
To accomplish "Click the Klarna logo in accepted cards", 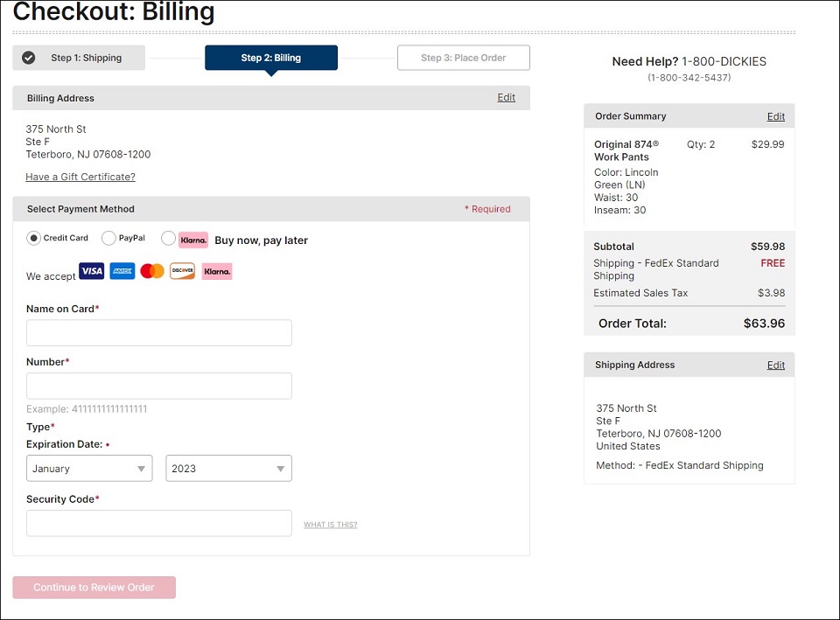I will (217, 271).
